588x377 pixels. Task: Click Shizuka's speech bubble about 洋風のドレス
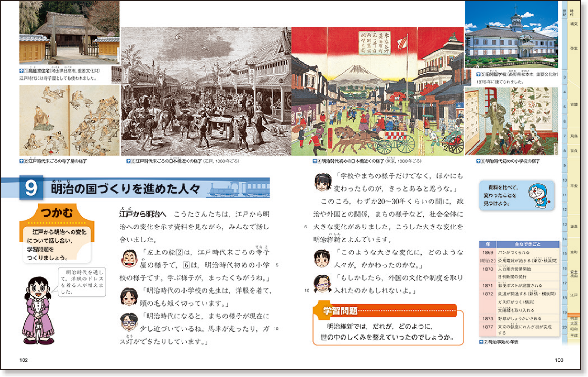[x=82, y=282]
